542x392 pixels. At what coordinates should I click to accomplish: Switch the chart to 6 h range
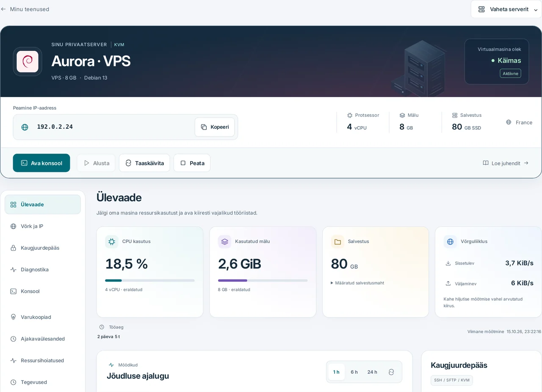(x=354, y=372)
